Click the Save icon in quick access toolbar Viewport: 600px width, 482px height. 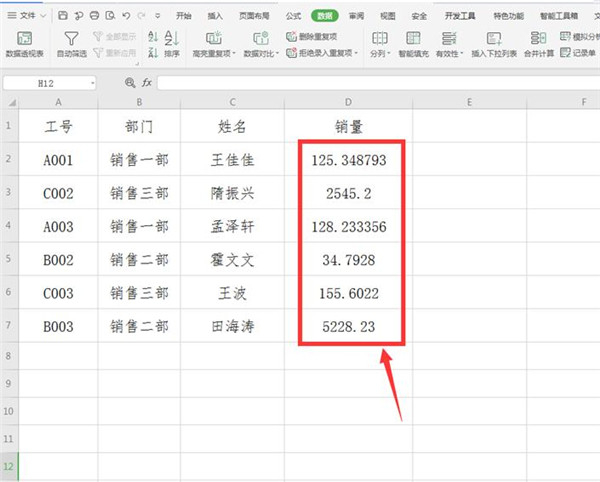point(63,16)
